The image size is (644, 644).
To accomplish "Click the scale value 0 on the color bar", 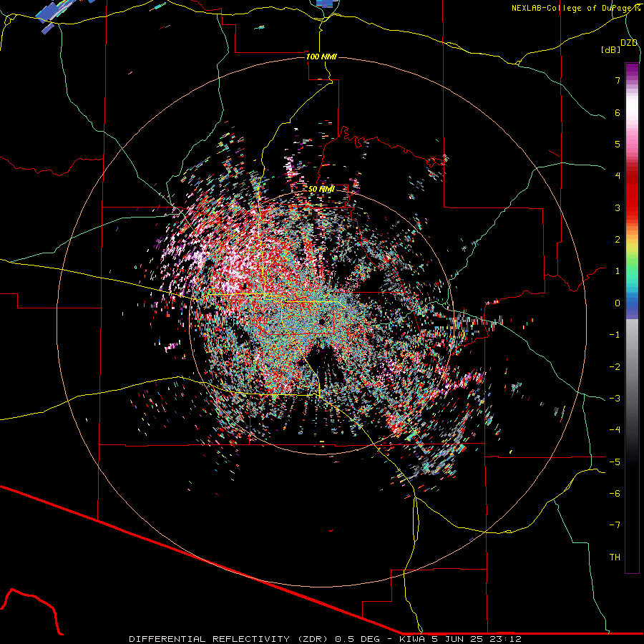I will (x=618, y=303).
